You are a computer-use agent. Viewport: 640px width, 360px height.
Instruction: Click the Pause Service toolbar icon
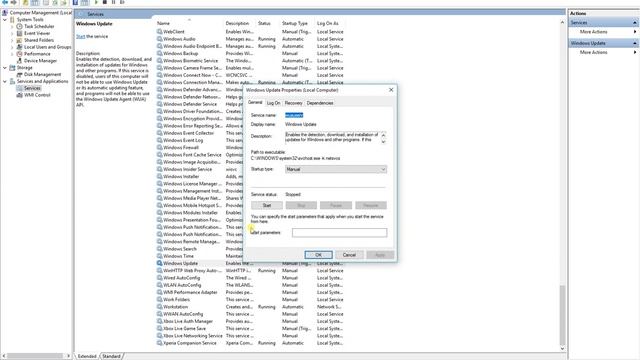click(113, 2)
